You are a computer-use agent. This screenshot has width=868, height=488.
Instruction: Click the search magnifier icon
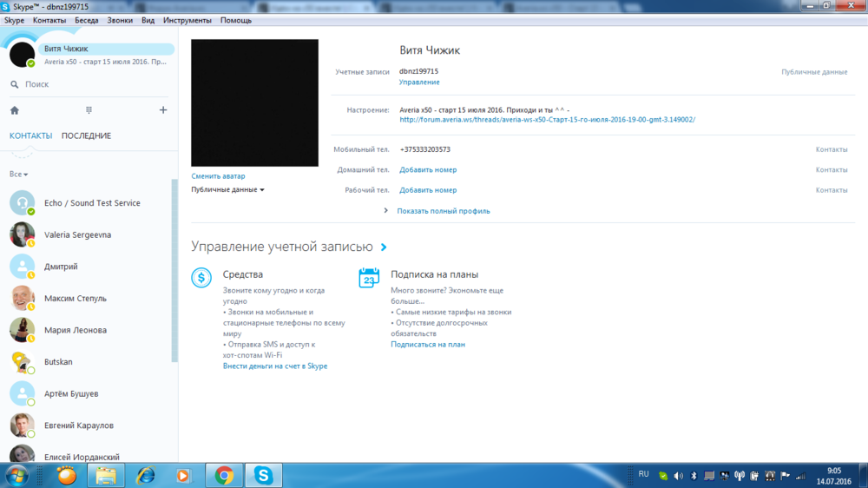15,84
